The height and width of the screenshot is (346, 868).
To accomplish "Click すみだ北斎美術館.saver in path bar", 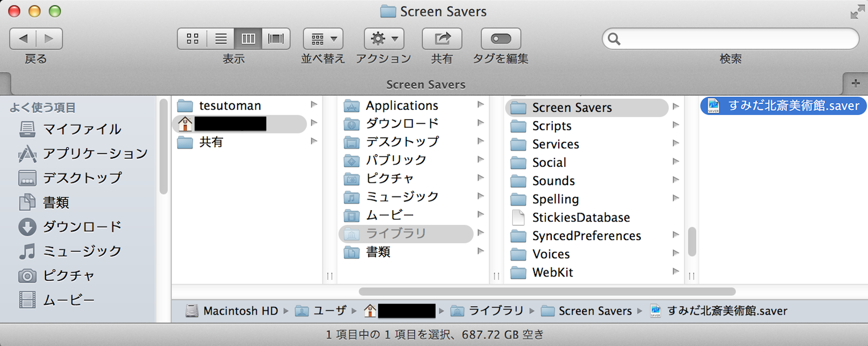I will 719,311.
